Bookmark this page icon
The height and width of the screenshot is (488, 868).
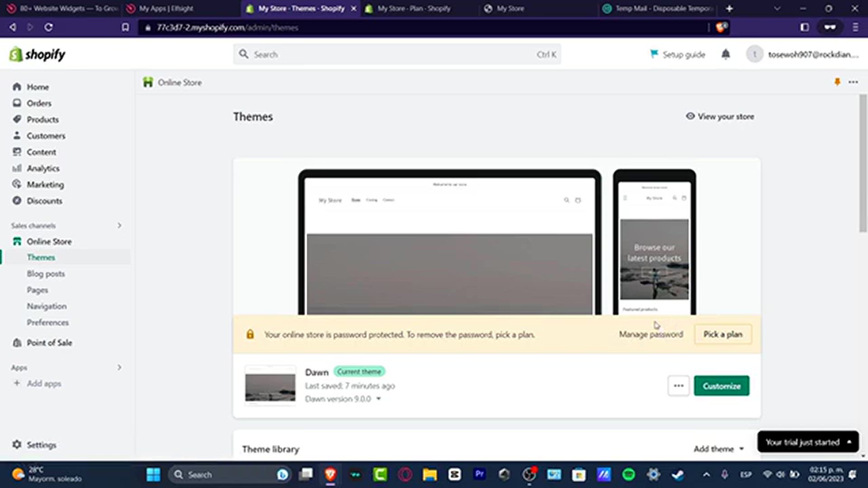tap(125, 27)
